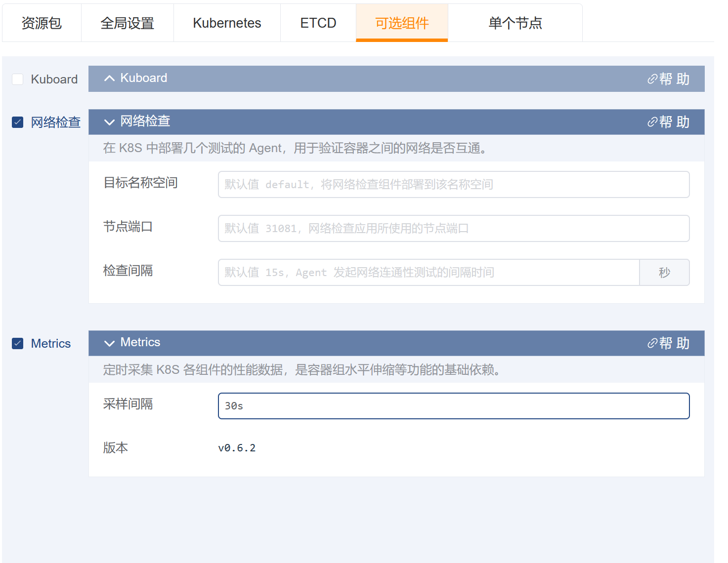Enable the Kuboard checkbox

coord(18,79)
